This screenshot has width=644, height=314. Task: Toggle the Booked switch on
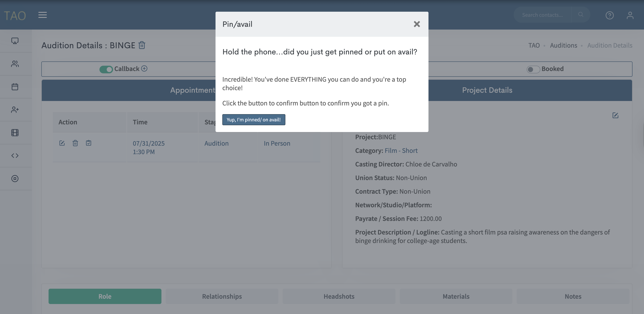click(x=533, y=69)
